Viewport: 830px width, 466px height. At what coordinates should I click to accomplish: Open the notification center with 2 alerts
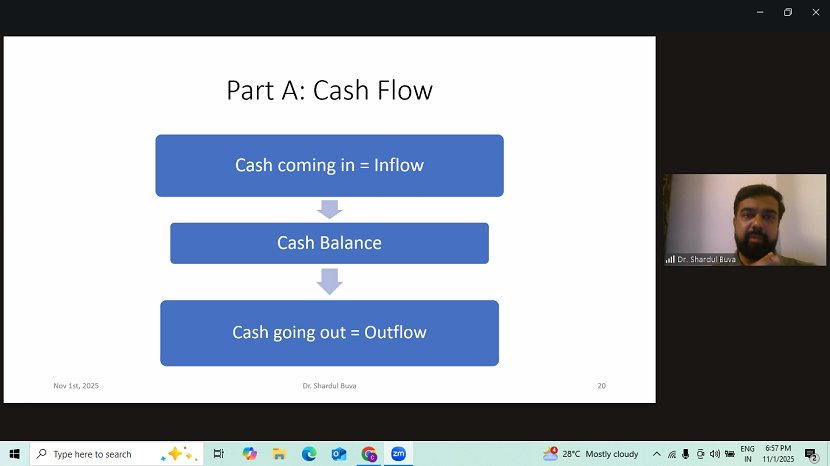click(811, 454)
